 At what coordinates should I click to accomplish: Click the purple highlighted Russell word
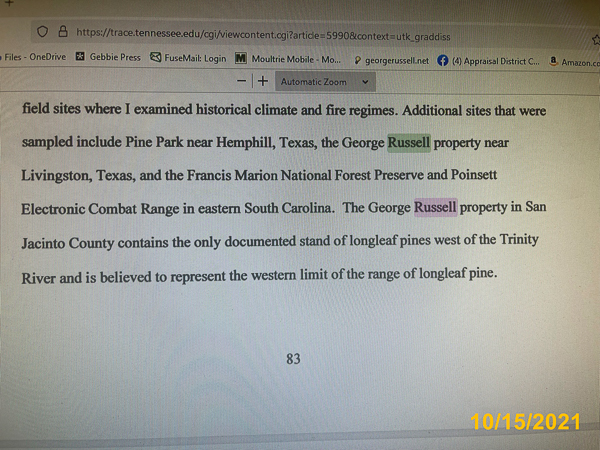(x=435, y=208)
